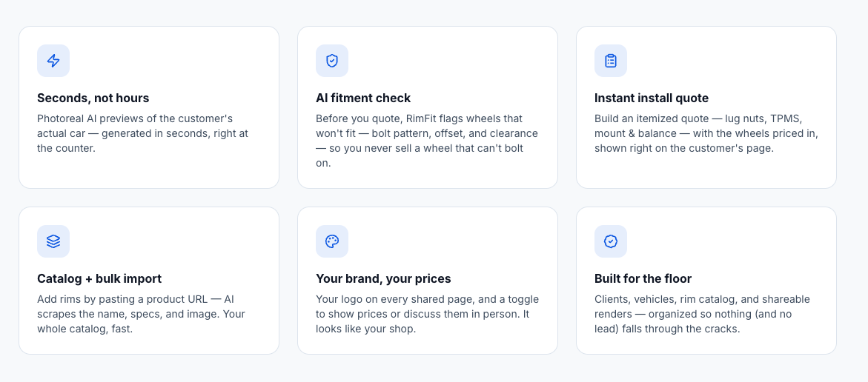
Task: Select the 'Seconds, not hours' heading
Action: (x=93, y=98)
